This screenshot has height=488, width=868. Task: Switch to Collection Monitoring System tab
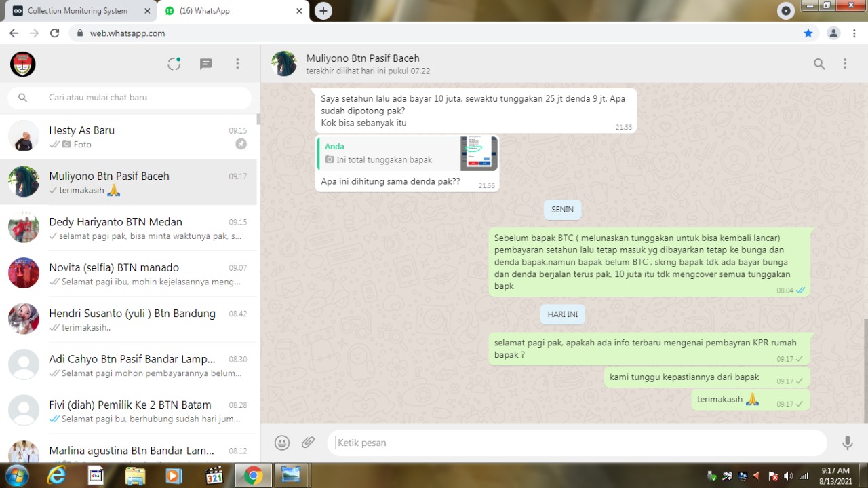[77, 11]
